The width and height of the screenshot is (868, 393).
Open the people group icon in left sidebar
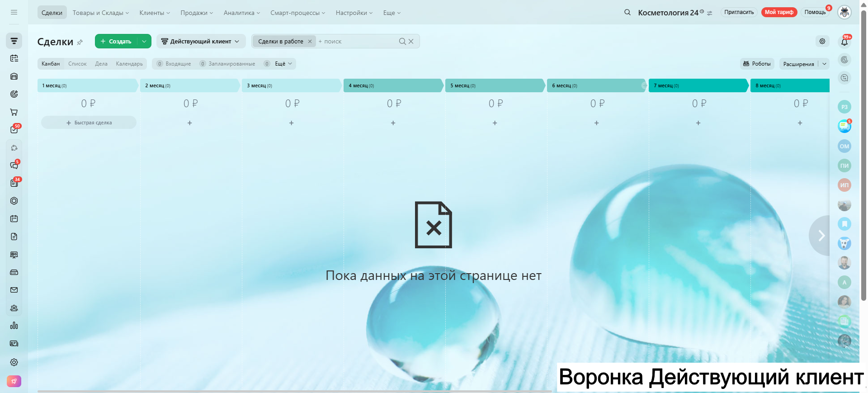click(x=14, y=308)
